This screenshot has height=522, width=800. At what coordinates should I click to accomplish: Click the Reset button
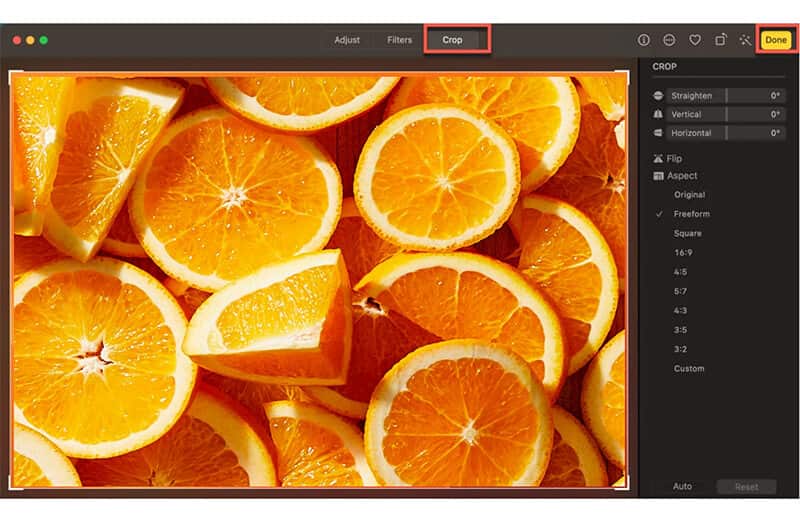point(746,487)
